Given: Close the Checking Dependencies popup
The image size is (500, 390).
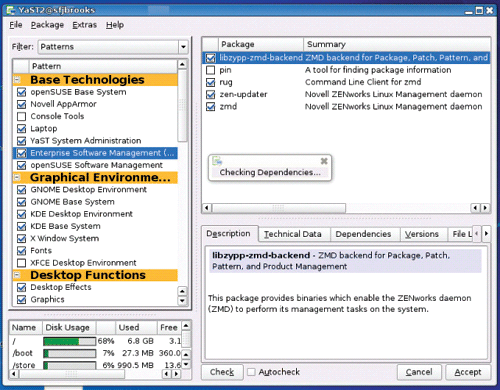Looking at the screenshot, I should 324,161.
